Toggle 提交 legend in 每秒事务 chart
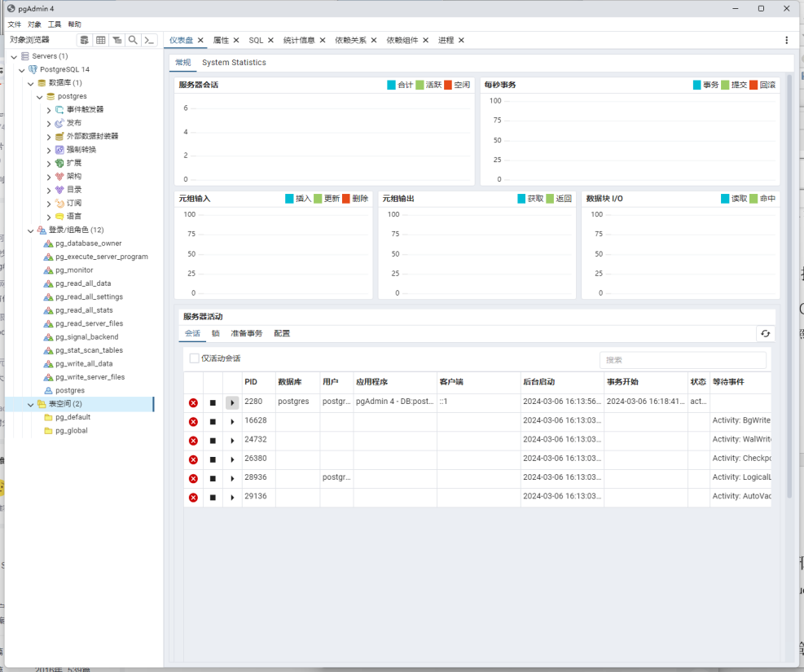 (x=734, y=85)
